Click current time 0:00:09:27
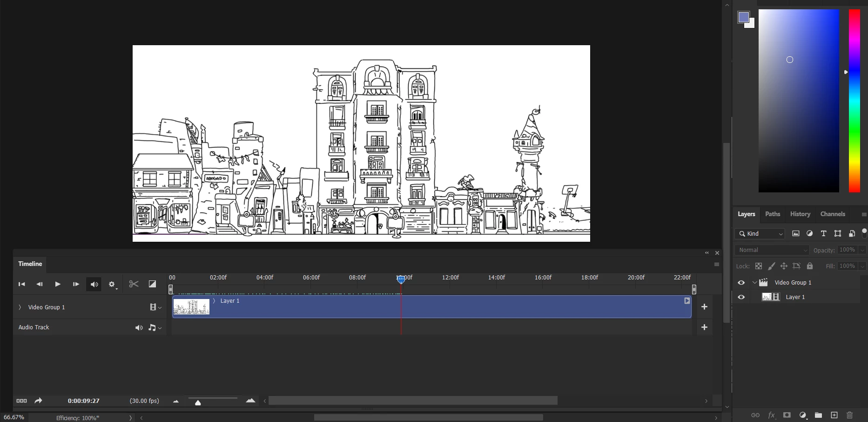 pyautogui.click(x=84, y=401)
